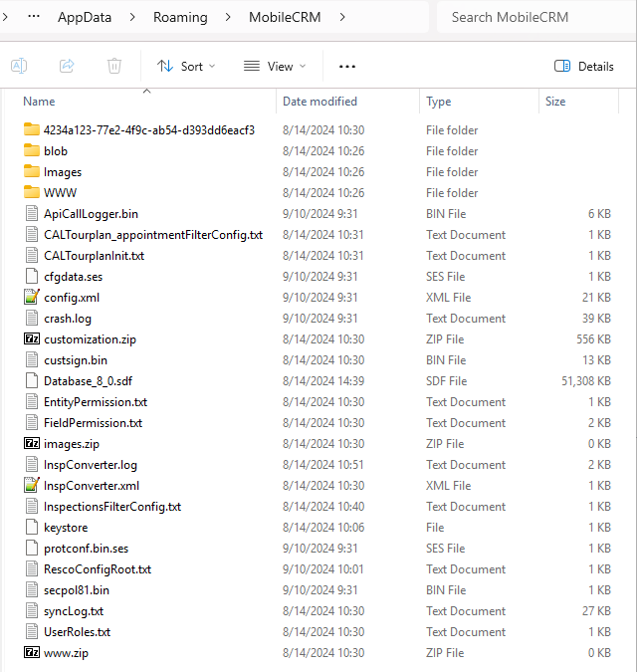Click the Share icon in toolbar

click(x=67, y=66)
